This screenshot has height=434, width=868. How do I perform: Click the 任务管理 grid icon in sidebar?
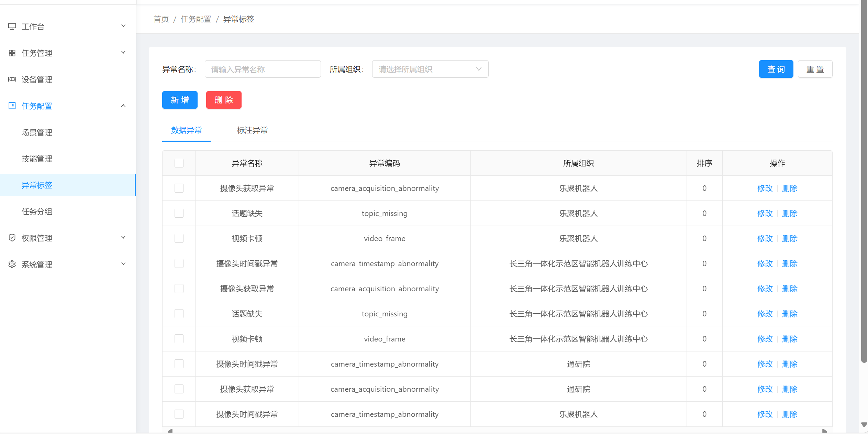point(12,53)
